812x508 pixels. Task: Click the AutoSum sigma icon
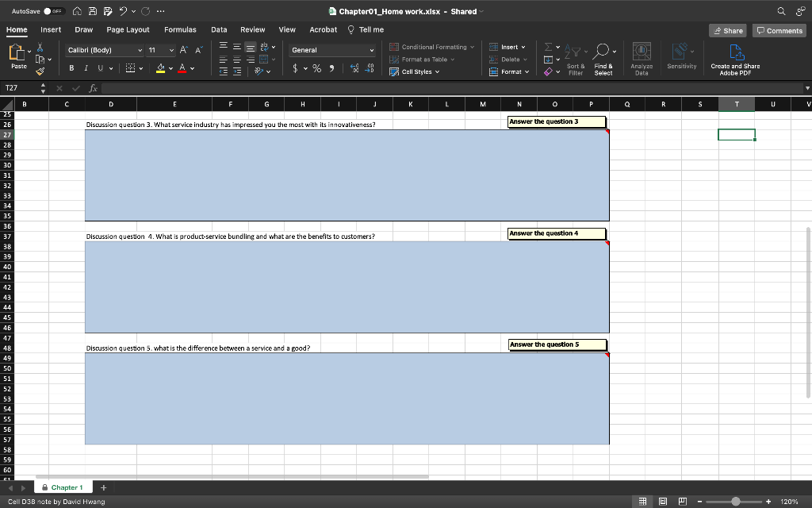click(549, 47)
